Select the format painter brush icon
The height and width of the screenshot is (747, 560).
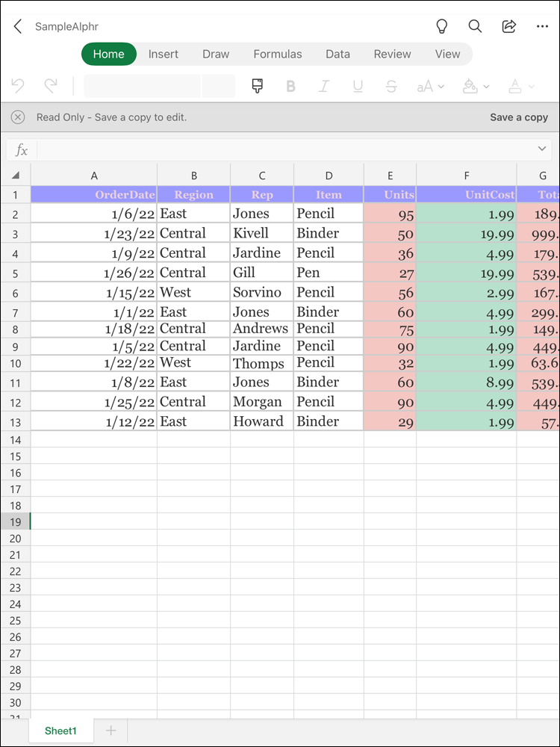point(258,86)
